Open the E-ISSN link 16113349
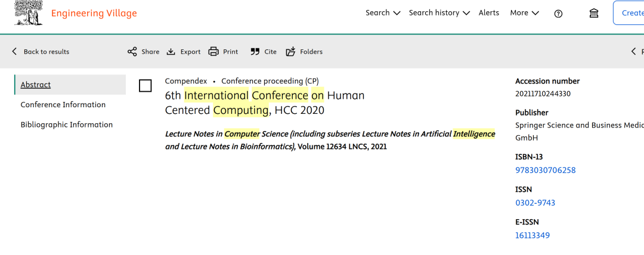The height and width of the screenshot is (255, 644). point(532,236)
